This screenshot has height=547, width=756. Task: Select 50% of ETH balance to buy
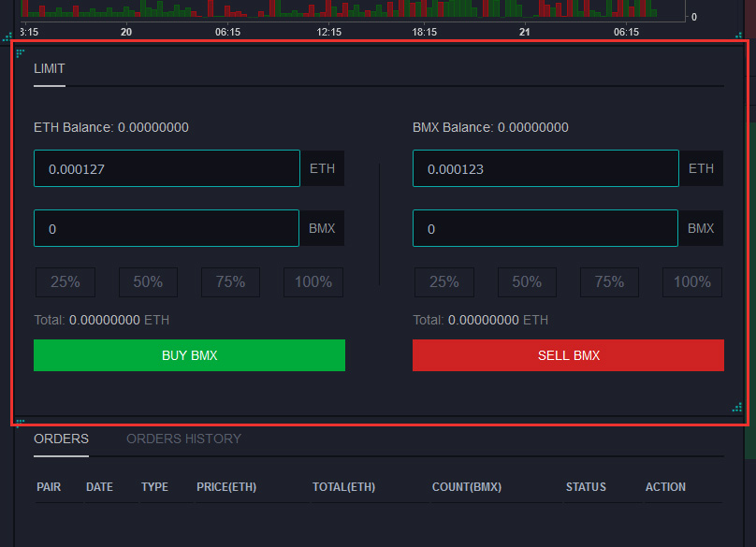[148, 282]
